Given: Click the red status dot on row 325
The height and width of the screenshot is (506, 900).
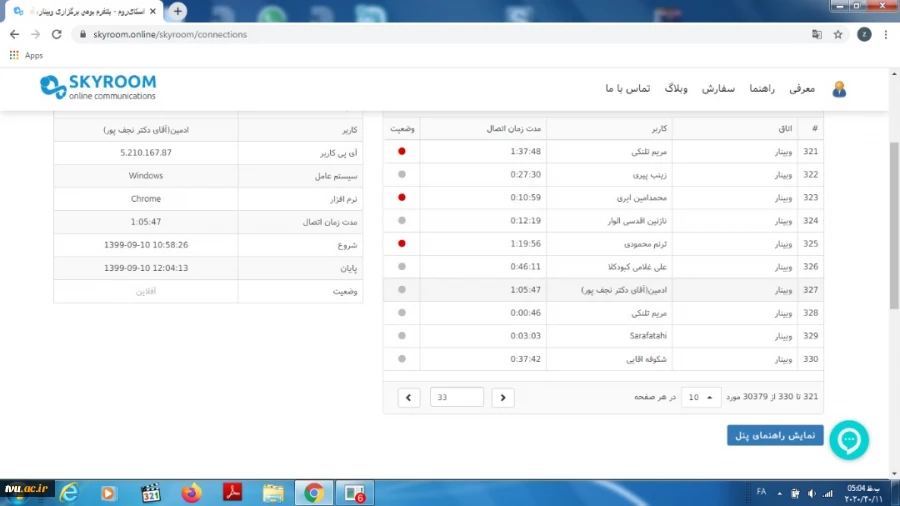Looking at the screenshot, I should [x=402, y=243].
